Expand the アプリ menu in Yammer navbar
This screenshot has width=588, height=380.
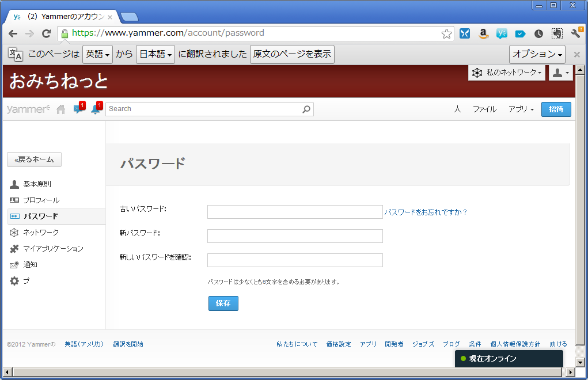[520, 109]
